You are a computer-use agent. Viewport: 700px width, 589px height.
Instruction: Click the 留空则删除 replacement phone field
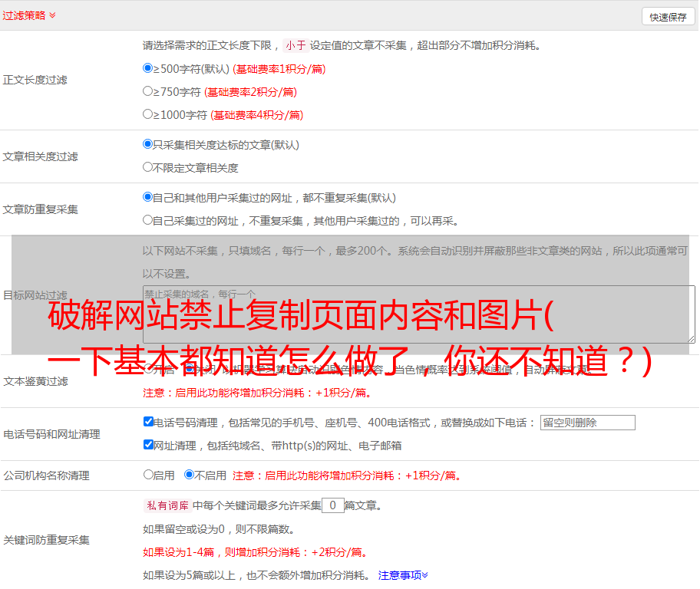[587, 423]
